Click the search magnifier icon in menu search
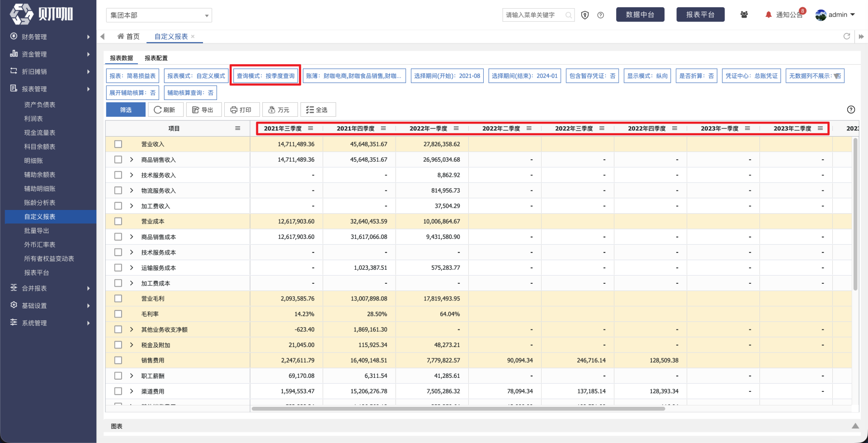The width and height of the screenshot is (868, 443). click(568, 15)
